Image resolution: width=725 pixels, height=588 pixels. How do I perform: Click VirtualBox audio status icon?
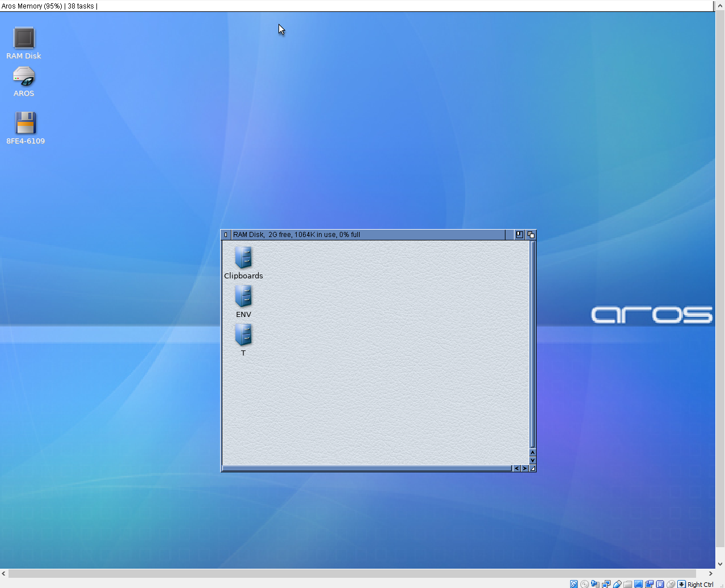(x=595, y=584)
